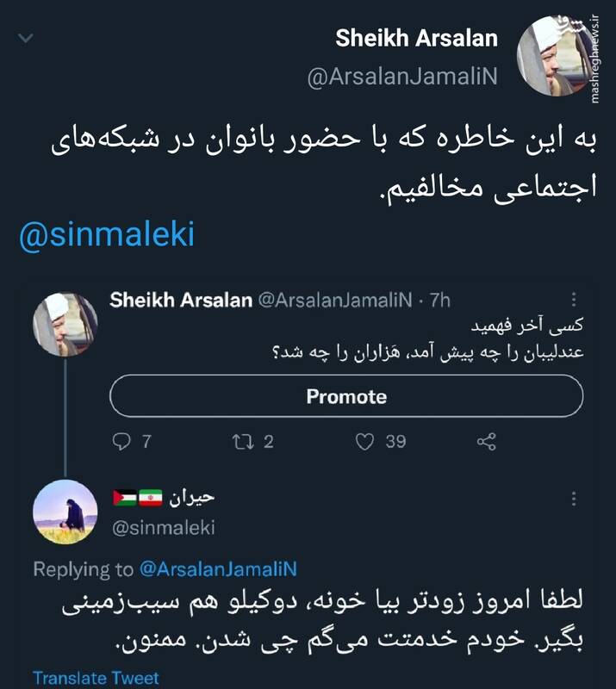Screen dimensions: 616x689
Task: Click the reply bubble icon with 7
Action: click(x=122, y=442)
